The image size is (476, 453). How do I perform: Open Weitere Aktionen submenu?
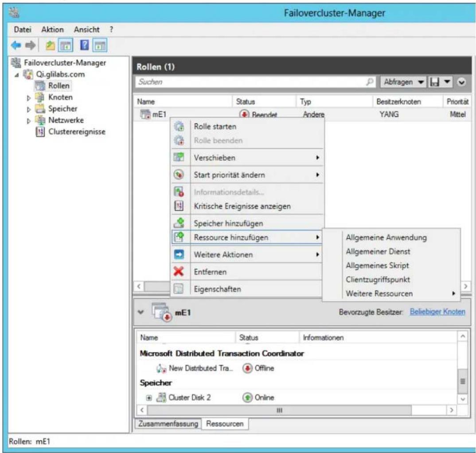(x=247, y=255)
